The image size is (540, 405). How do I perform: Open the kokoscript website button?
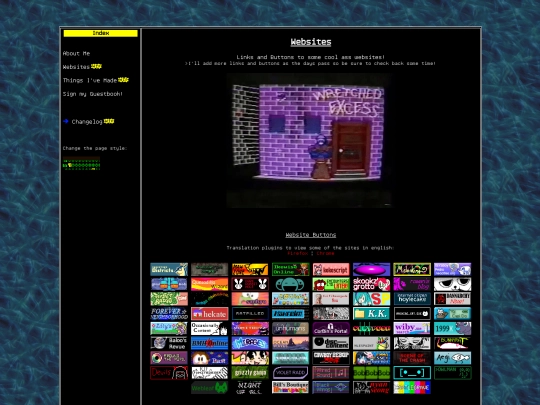[x=331, y=269]
